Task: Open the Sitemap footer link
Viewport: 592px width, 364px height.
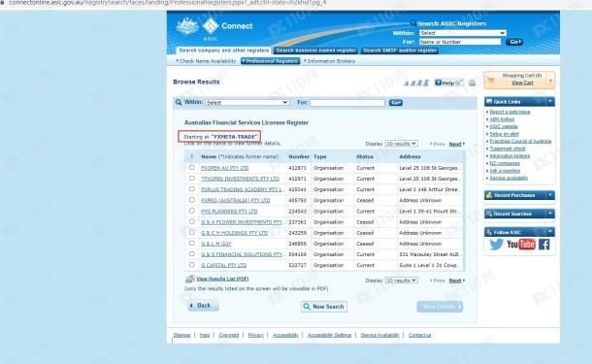Action: [181, 335]
